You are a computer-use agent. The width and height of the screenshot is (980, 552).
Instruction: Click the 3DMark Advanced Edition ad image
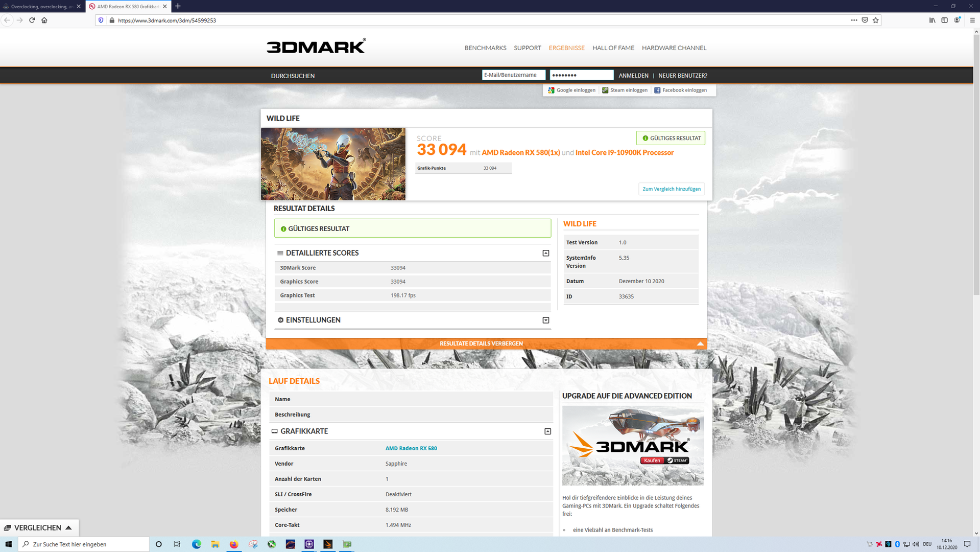click(x=633, y=445)
